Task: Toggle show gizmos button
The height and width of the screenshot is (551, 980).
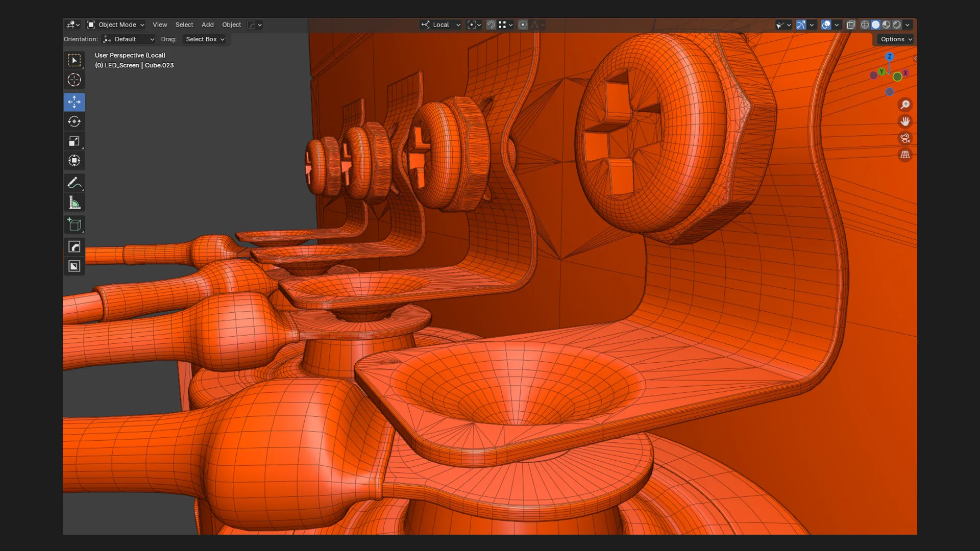Action: tap(801, 24)
